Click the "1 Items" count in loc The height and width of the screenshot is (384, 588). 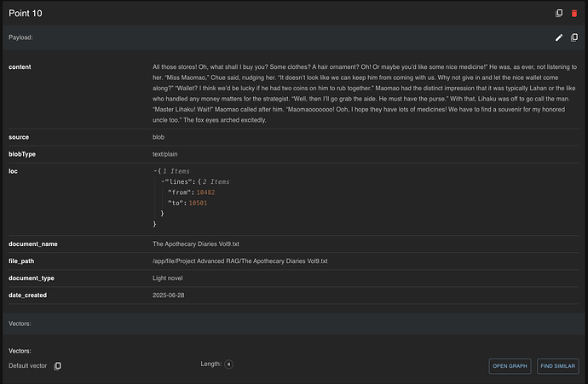[x=176, y=171]
